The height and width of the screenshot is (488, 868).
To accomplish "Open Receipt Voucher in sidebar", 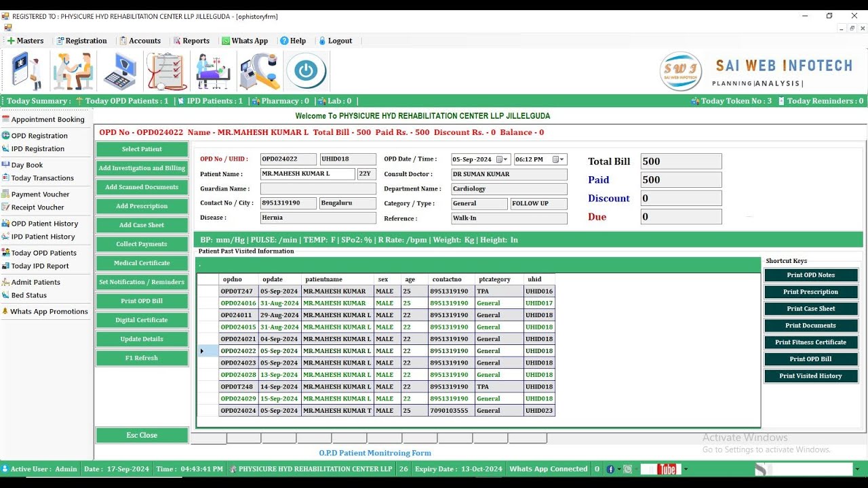I will click(33, 207).
